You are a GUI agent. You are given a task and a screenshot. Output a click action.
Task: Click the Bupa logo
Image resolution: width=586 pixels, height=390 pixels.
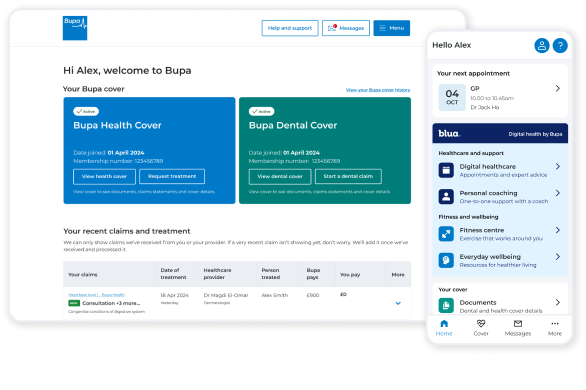tap(75, 28)
